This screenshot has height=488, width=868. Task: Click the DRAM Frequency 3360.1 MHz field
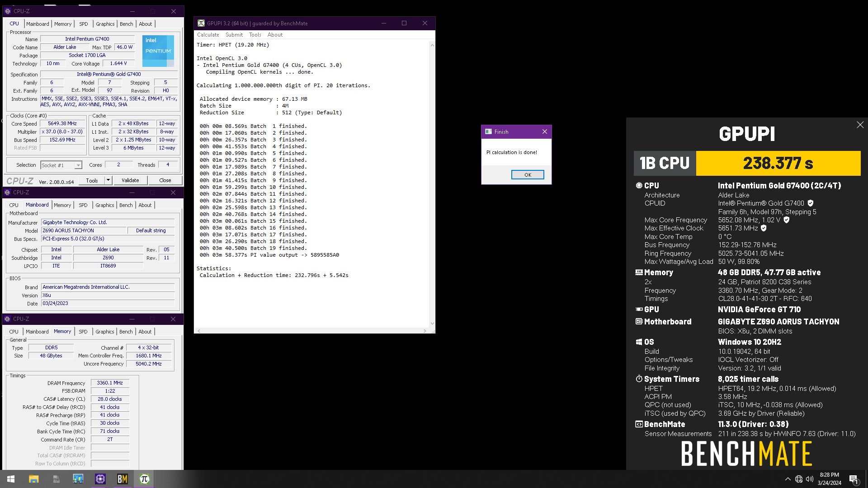[x=110, y=383]
